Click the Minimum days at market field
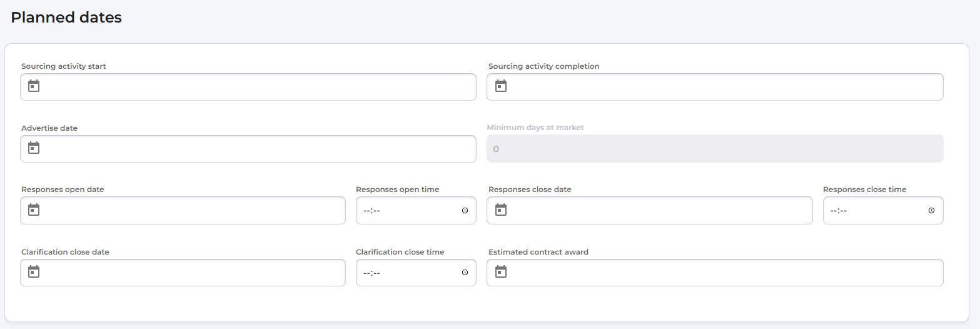 click(715, 149)
